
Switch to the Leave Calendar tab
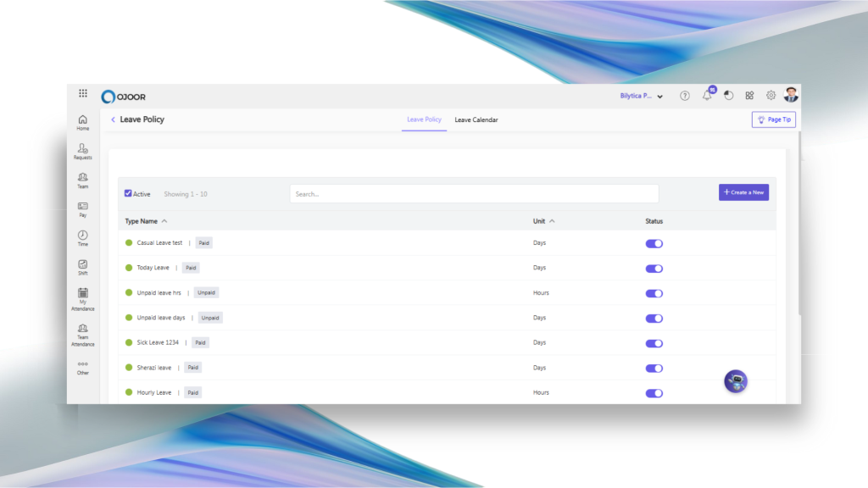pyautogui.click(x=476, y=120)
